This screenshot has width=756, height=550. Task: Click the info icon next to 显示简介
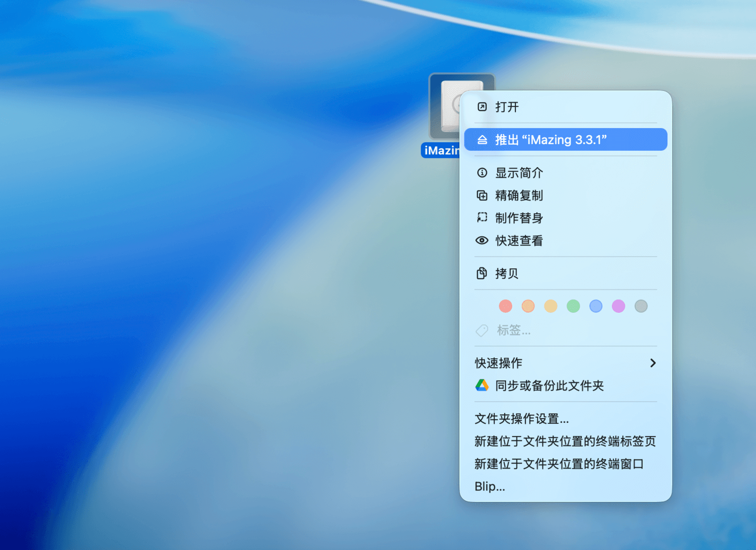pos(482,173)
